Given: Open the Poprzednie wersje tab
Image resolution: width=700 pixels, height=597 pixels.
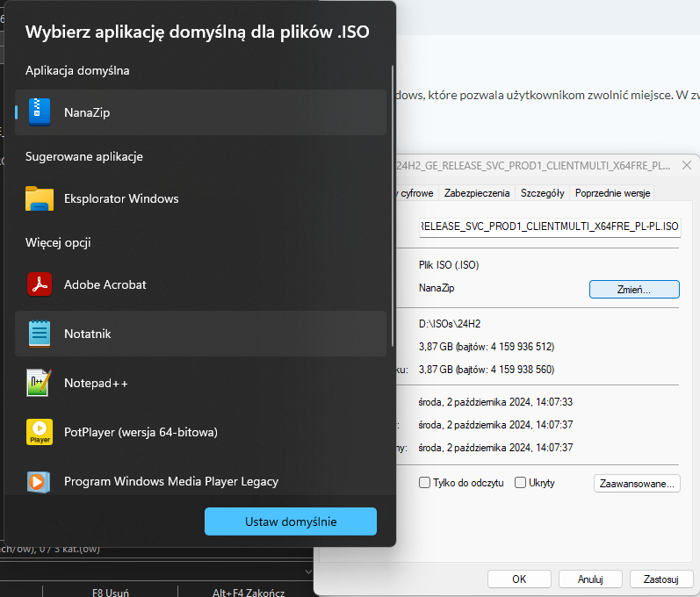Looking at the screenshot, I should click(x=612, y=192).
